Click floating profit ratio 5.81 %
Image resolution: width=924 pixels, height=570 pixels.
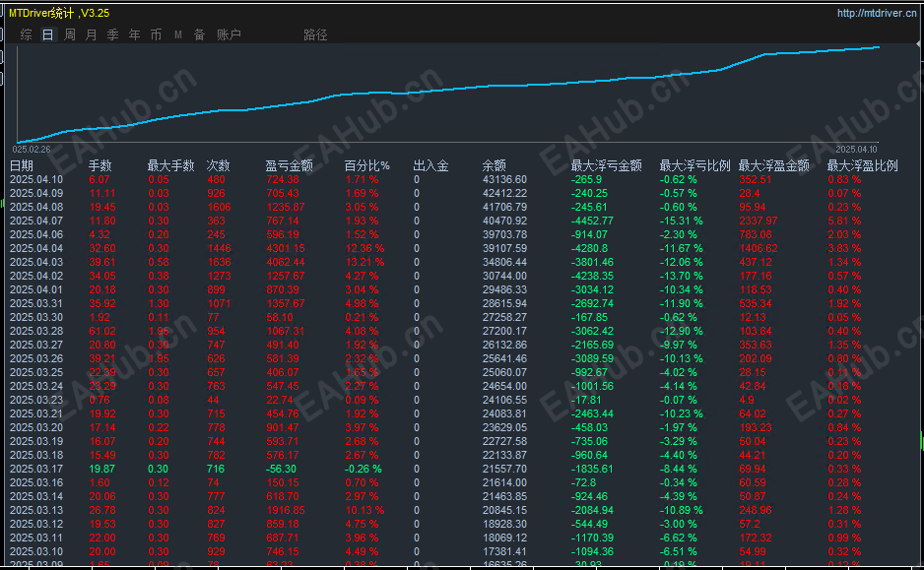coord(844,221)
